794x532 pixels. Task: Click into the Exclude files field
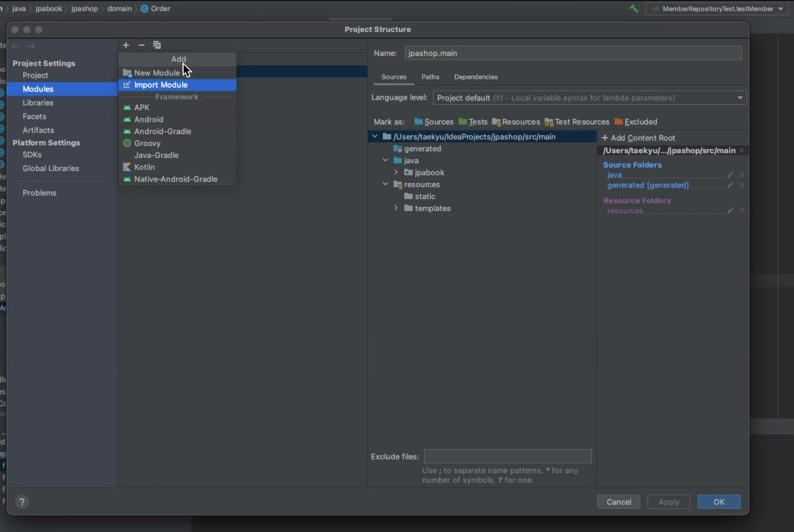click(508, 457)
